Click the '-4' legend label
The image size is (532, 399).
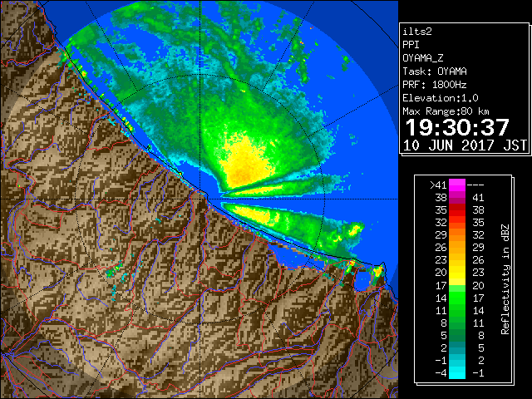coord(441,373)
